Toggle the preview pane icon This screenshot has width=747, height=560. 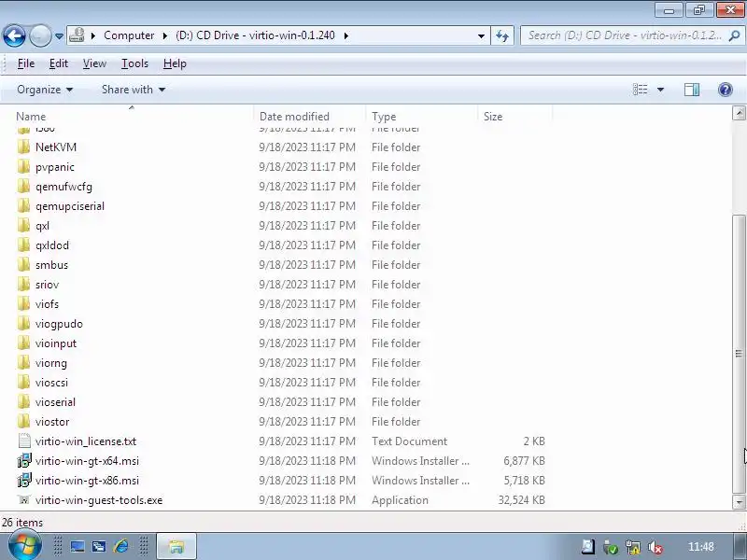click(692, 90)
